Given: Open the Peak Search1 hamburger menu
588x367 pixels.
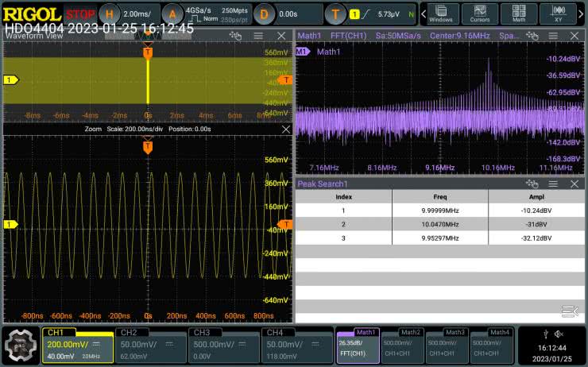Looking at the screenshot, I should (553, 183).
